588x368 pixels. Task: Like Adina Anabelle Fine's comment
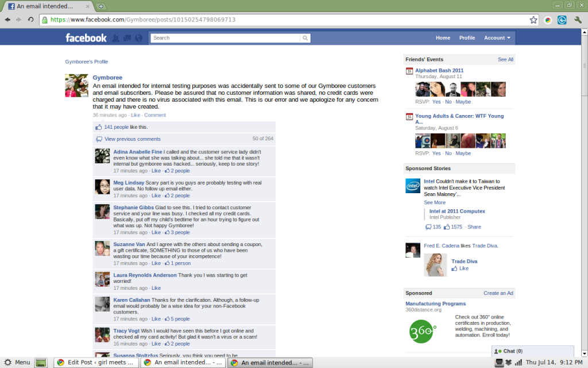[156, 170]
